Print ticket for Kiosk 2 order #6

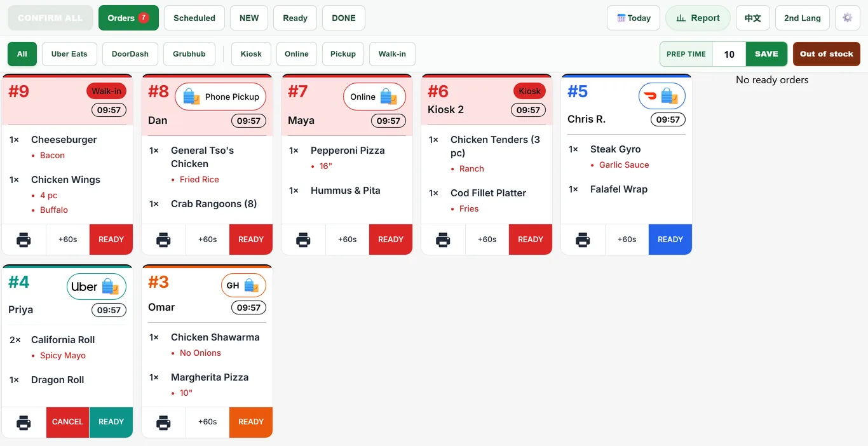pos(443,240)
